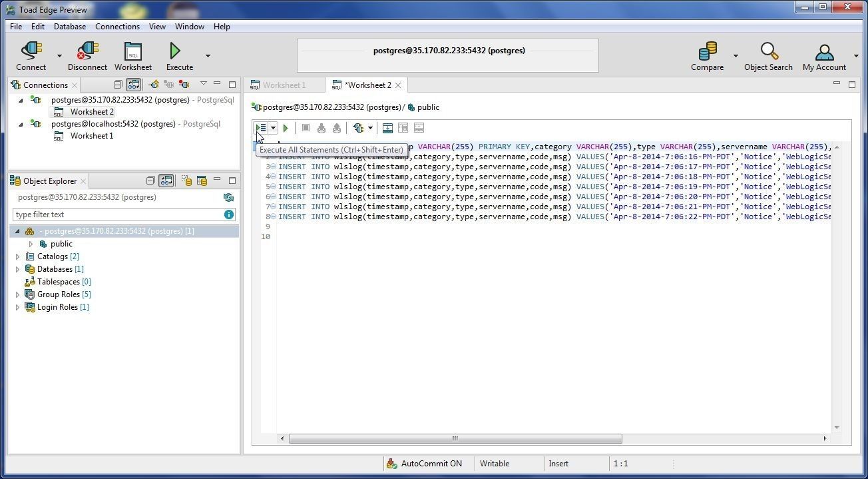The height and width of the screenshot is (479, 868).
Task: Click the filter info icon in Object Explorer
Action: pos(229,215)
